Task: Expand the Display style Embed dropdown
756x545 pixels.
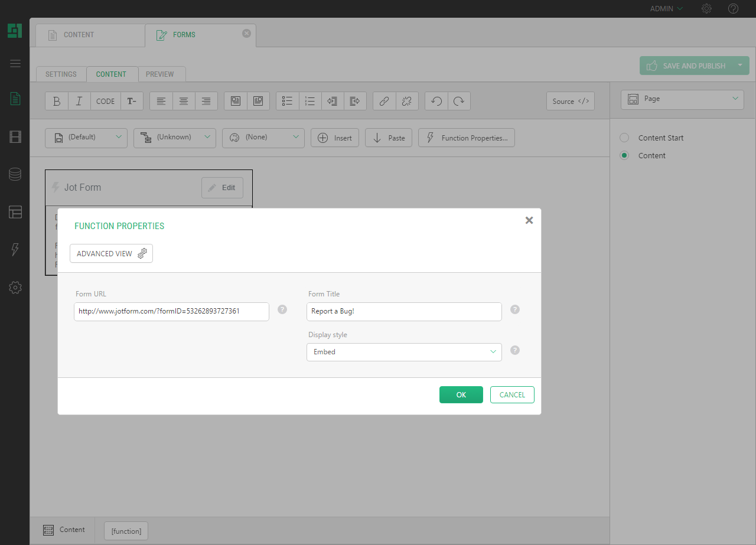Action: [x=404, y=352]
